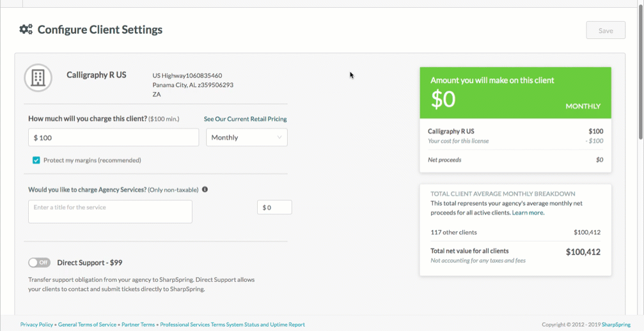This screenshot has height=331, width=644.
Task: Click the service title text box
Action: (110, 212)
